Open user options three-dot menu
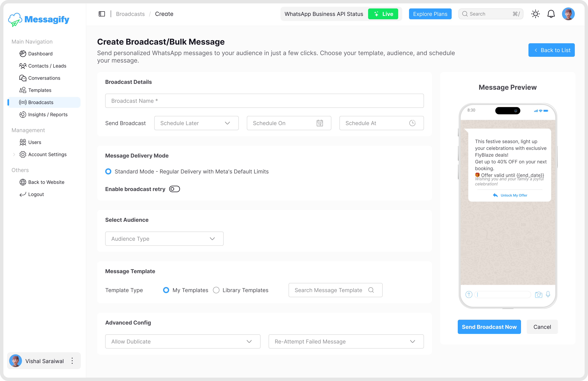 click(72, 361)
